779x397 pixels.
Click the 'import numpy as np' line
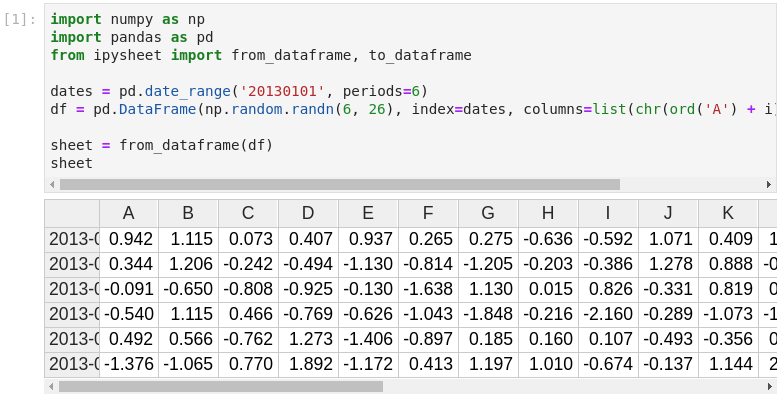point(128,20)
